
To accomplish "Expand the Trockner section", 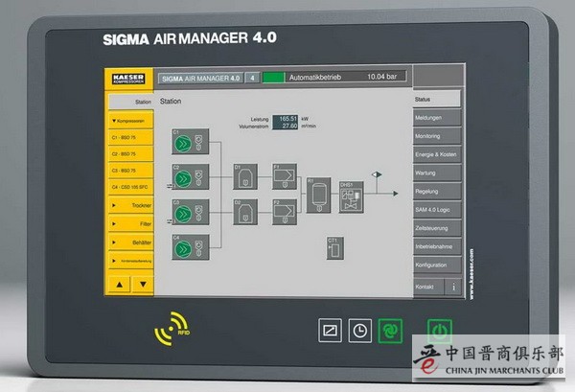I will 129,205.
